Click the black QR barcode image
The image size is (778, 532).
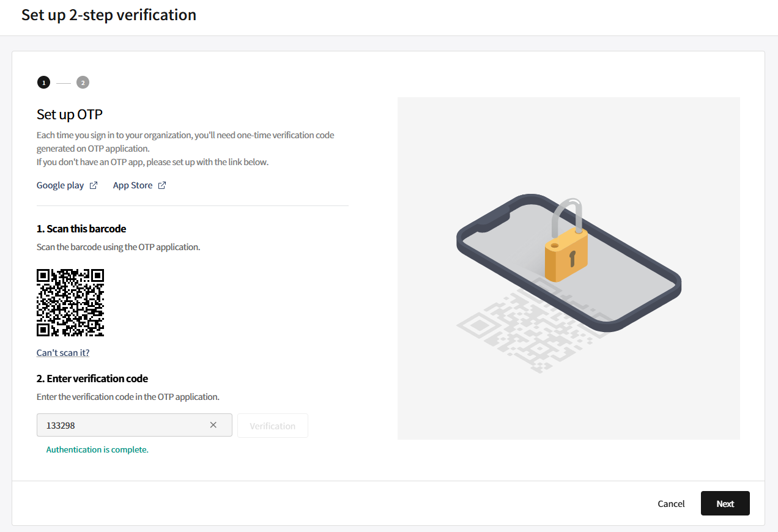pos(70,303)
